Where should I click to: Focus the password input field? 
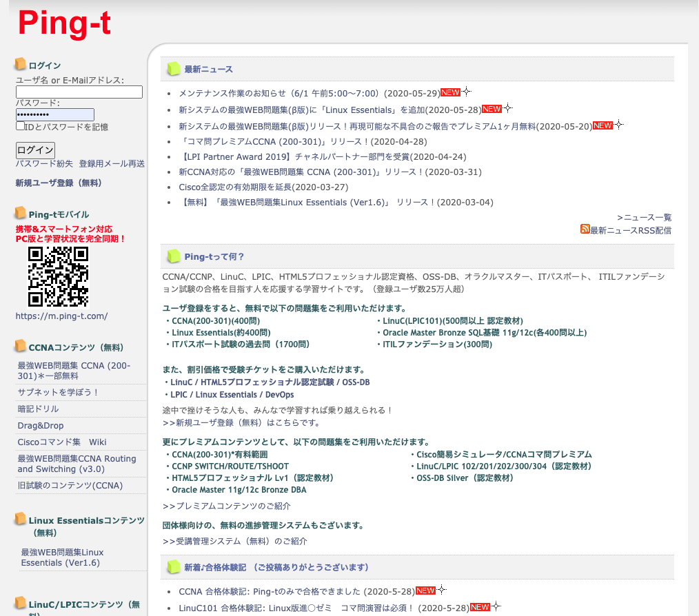55,114
